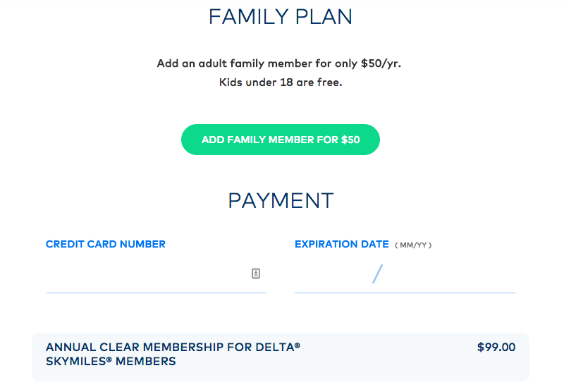Click the Credit Card Number label
564x392 pixels.
tap(105, 244)
